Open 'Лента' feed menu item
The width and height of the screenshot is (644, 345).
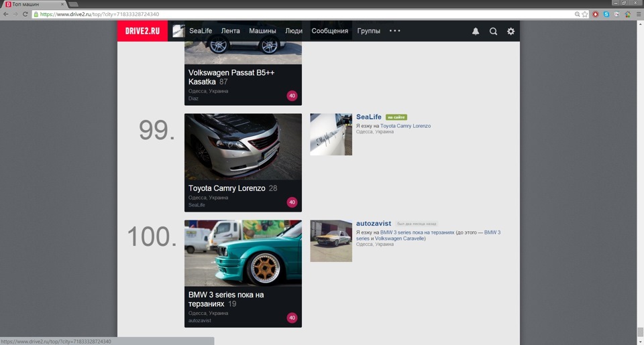click(x=230, y=31)
